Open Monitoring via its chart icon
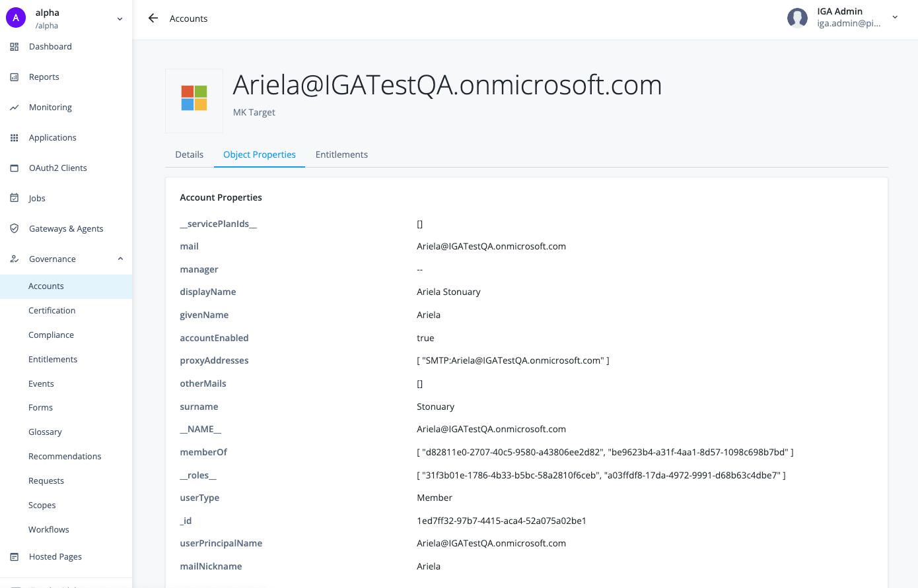Viewport: 918px width, 588px height. [14, 107]
